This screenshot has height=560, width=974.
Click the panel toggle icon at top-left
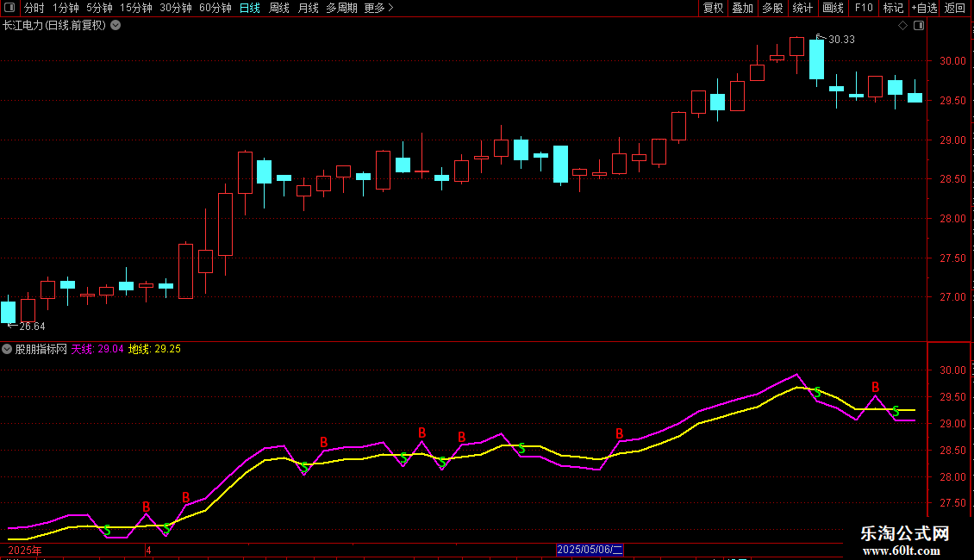click(9, 8)
